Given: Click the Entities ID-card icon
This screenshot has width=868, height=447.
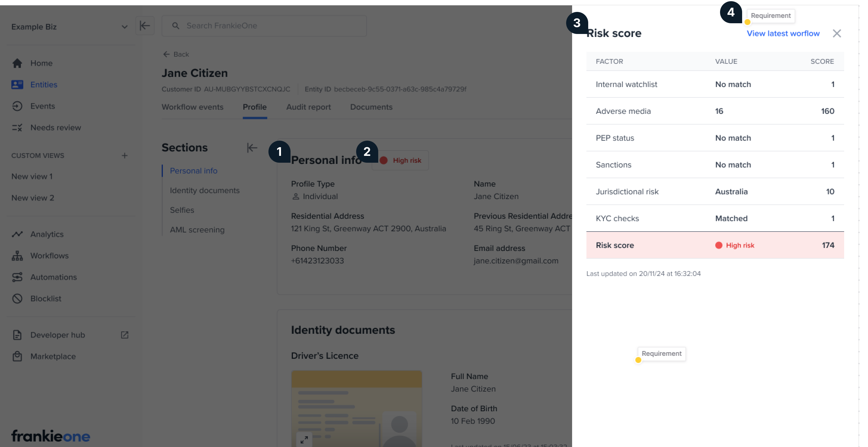Looking at the screenshot, I should [17, 85].
